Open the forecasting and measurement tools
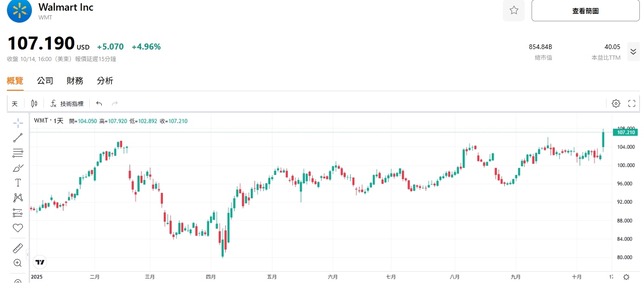The height and width of the screenshot is (286, 644). tap(18, 213)
